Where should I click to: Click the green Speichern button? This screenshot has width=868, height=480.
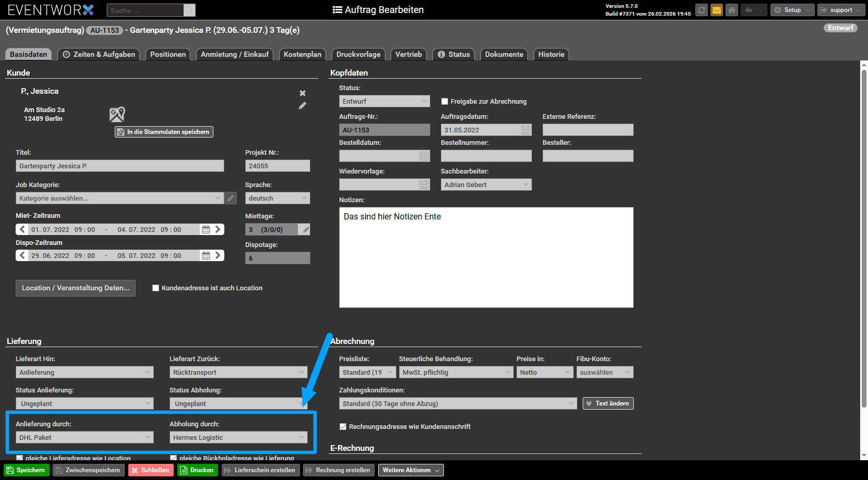coord(26,470)
